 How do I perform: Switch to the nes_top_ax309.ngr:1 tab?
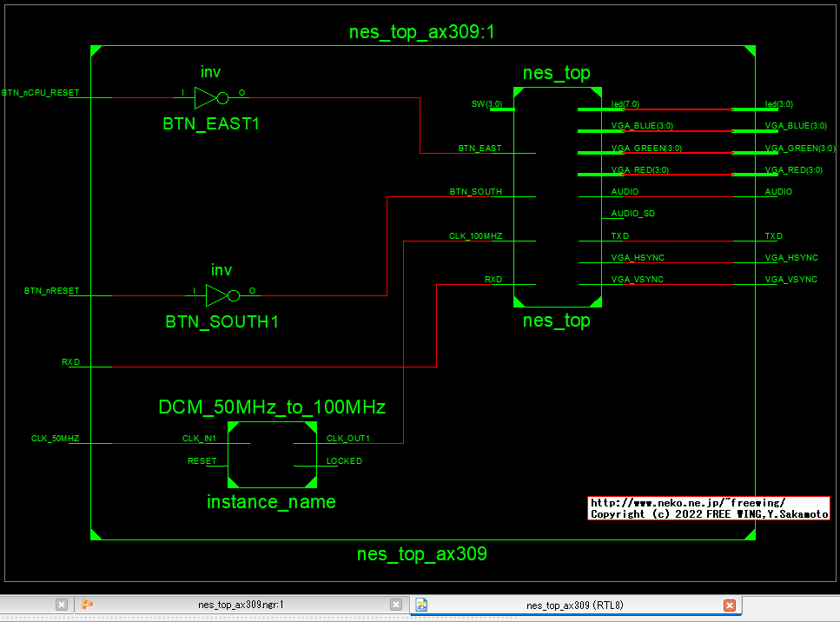[x=241, y=605]
